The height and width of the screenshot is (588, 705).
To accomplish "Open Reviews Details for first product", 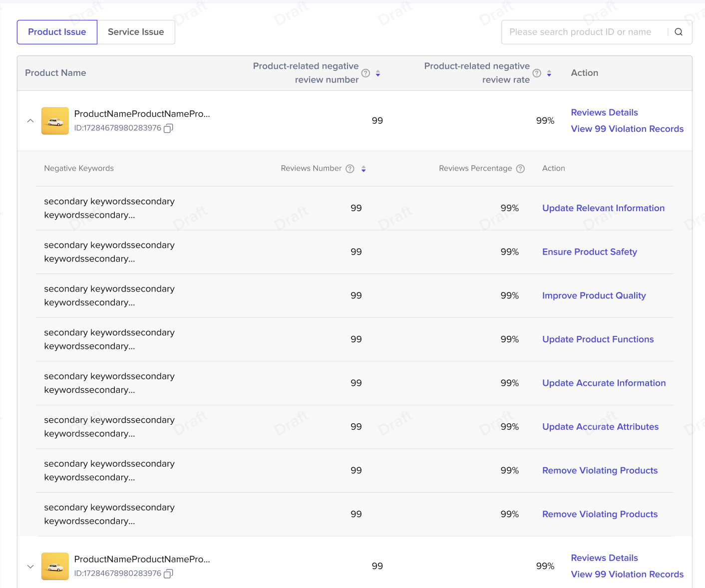I will (x=604, y=112).
